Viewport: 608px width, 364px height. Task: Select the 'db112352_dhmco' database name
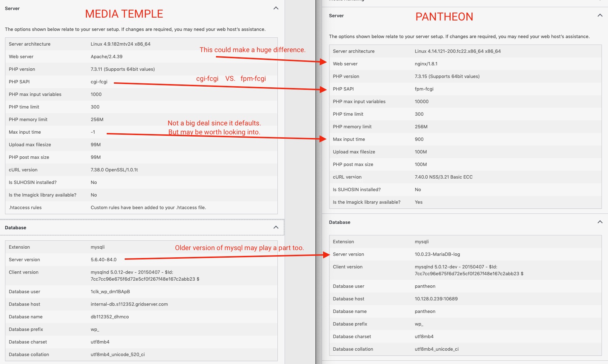110,317
